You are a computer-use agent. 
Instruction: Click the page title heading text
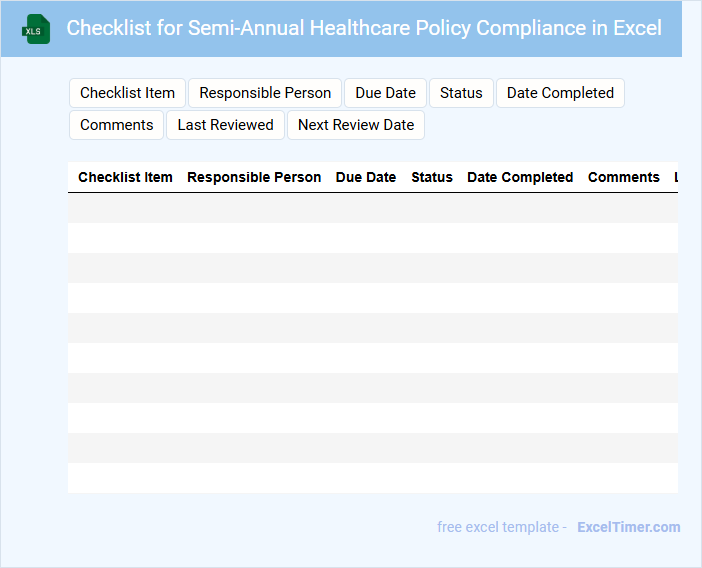pyautogui.click(x=364, y=28)
